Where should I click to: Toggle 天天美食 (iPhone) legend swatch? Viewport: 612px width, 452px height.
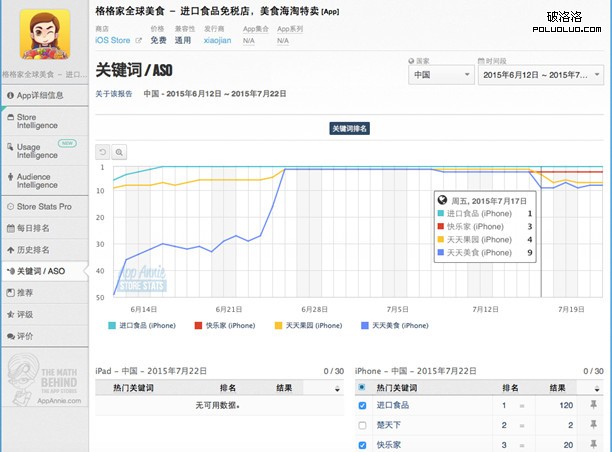pos(365,326)
